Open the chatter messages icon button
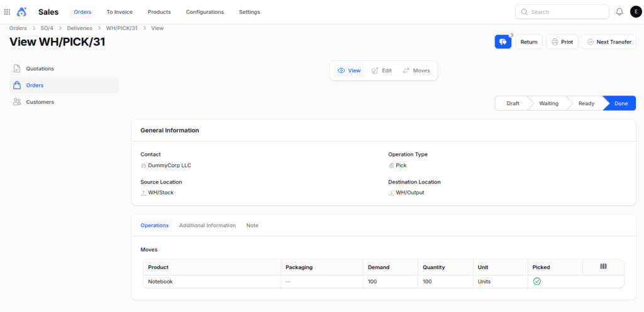644x312 pixels. point(502,42)
